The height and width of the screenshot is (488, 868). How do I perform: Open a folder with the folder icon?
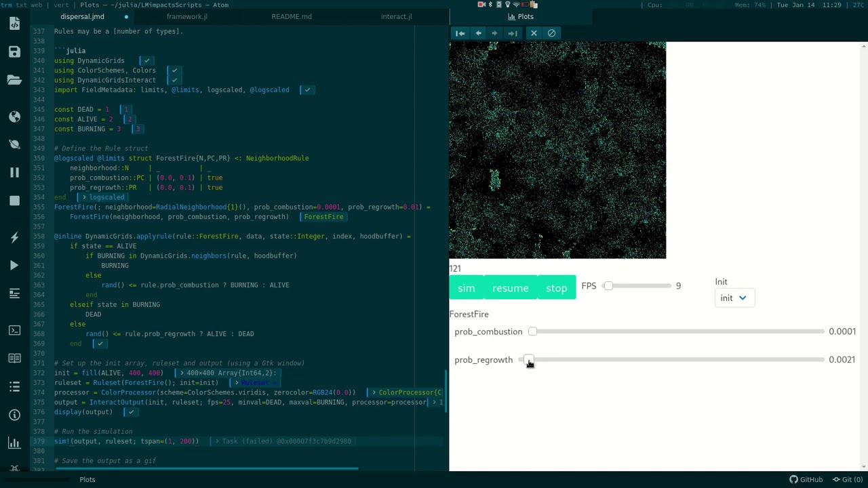[14, 79]
